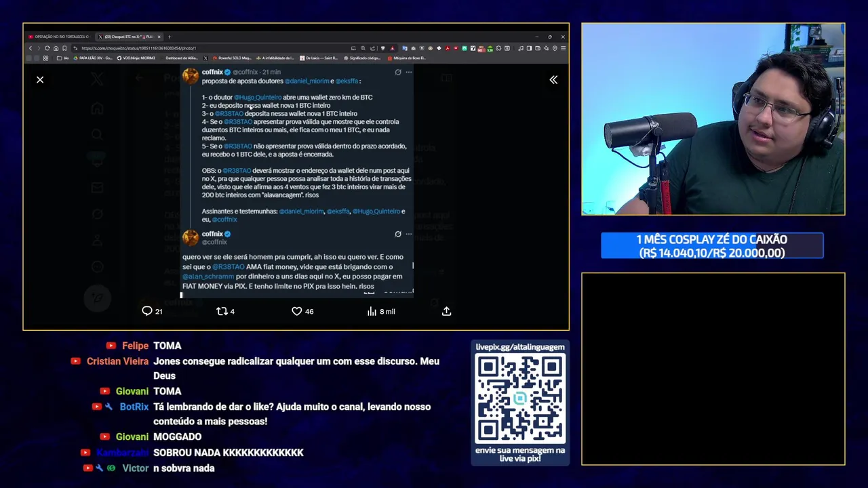868x488 pixels.
Task: Click Felipe's TOMA chat message
Action: [167, 346]
